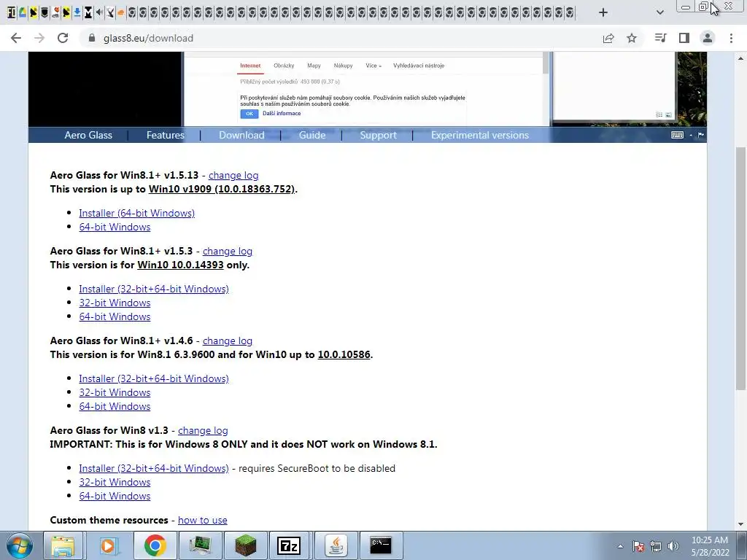Open the Features menu item
Viewport: 747px width, 560px height.
pyautogui.click(x=166, y=135)
